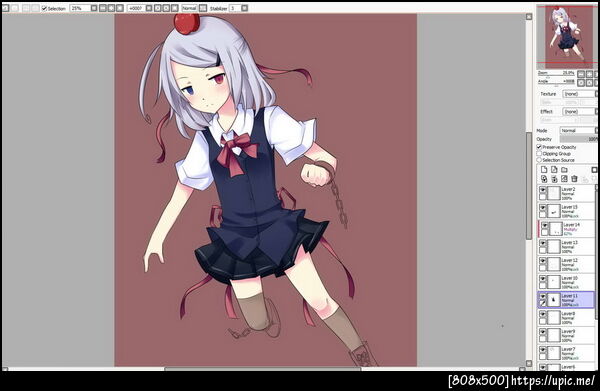Rotate view clockwise in top toolbar
This screenshot has height=391, width=600.
click(166, 8)
